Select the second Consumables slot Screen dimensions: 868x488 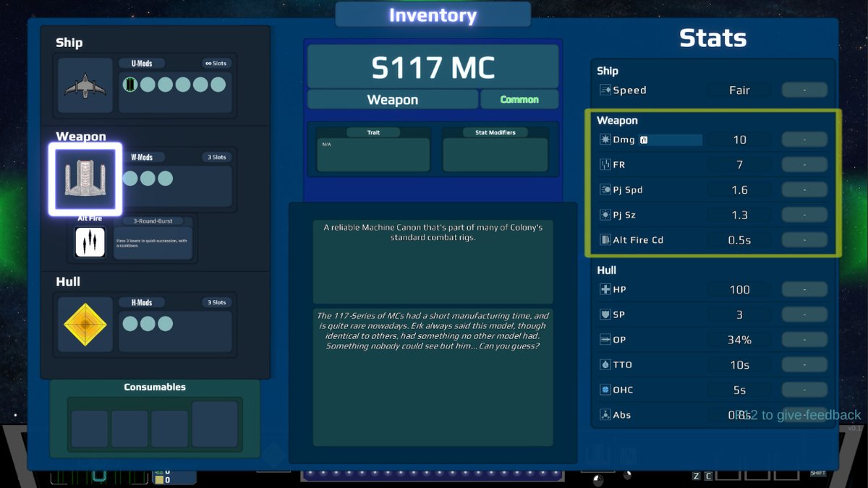(x=129, y=429)
